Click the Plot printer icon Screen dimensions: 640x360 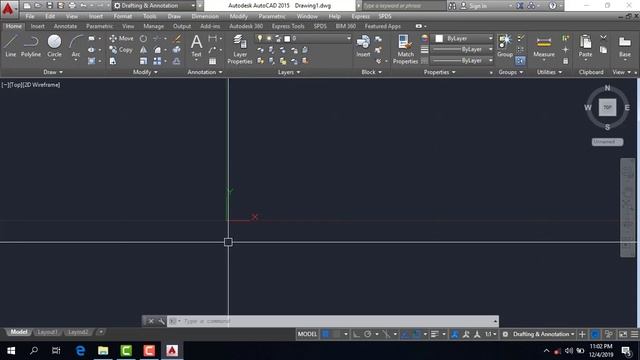pos(72,6)
